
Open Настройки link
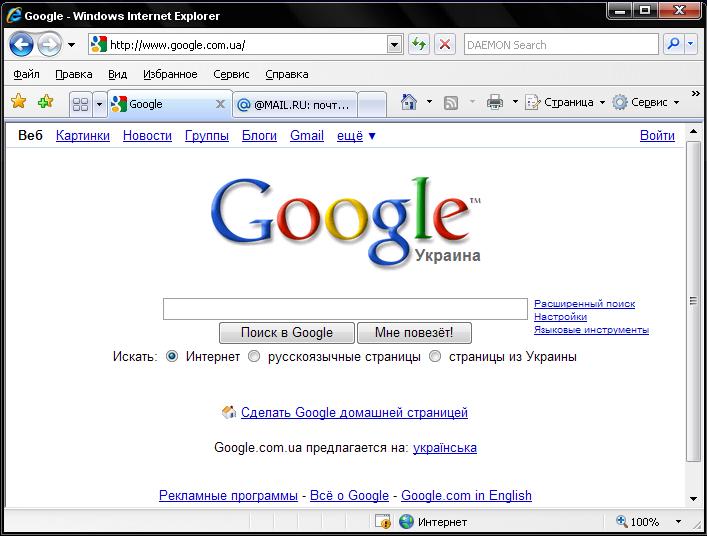tap(560, 317)
